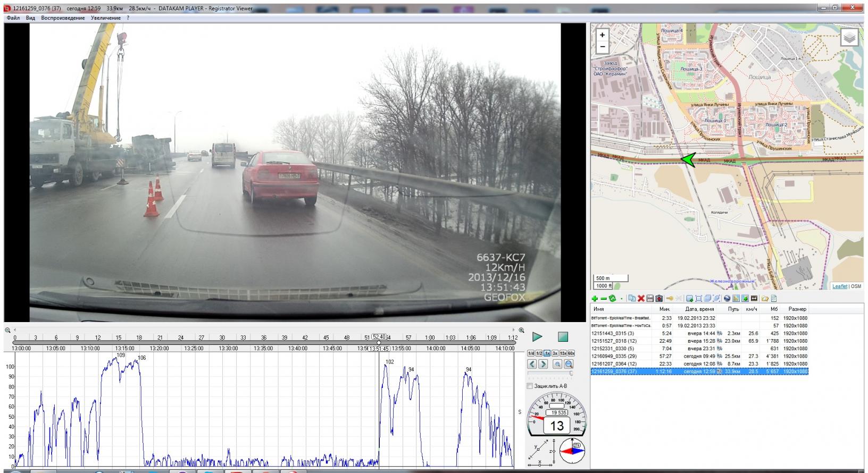Click the map with green arrow icon
Viewport: 868px width, 473px height.
tap(745, 299)
